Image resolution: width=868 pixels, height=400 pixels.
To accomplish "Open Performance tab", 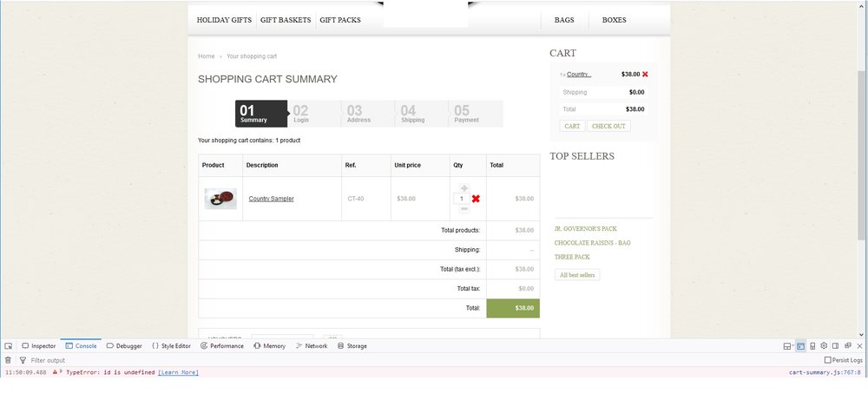I will point(222,346).
